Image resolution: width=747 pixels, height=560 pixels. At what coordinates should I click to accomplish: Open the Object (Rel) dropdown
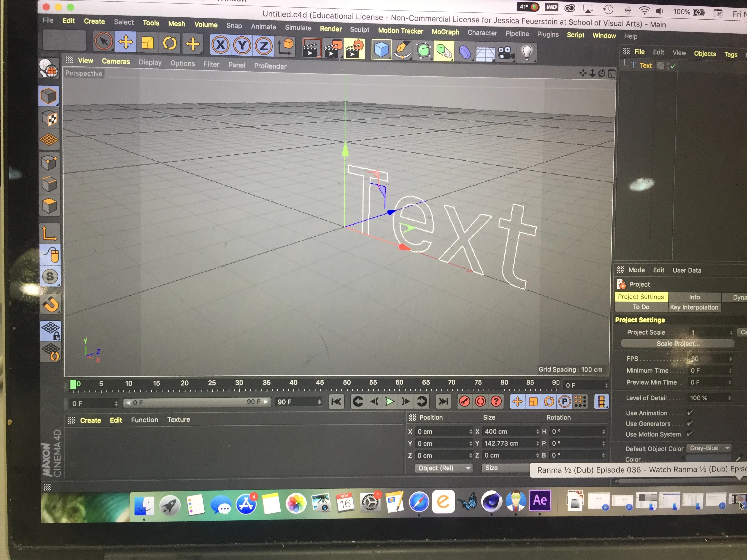coord(443,468)
